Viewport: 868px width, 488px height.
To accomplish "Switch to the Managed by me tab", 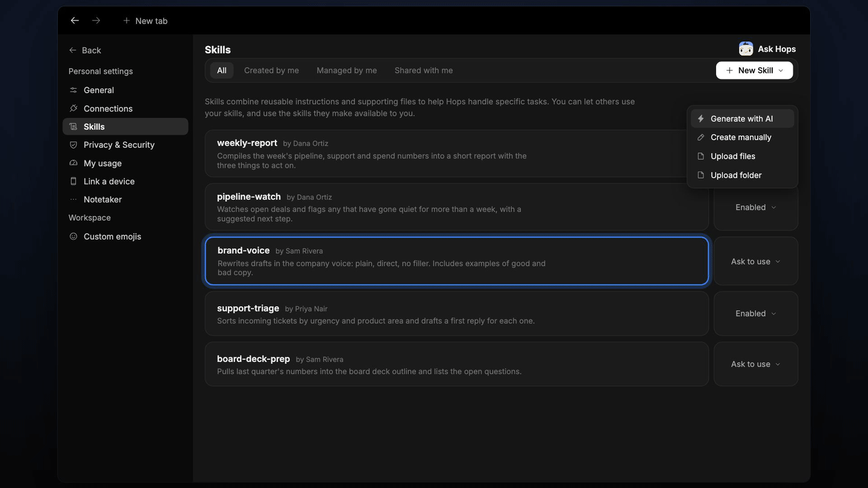I will [347, 70].
